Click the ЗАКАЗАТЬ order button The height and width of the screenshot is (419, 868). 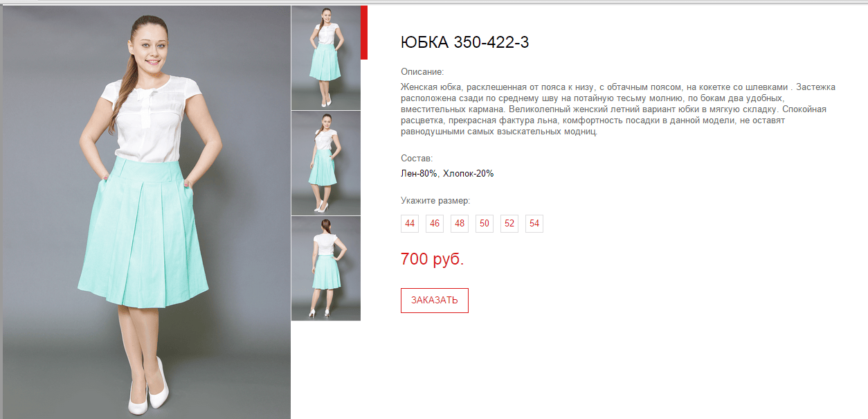(435, 301)
